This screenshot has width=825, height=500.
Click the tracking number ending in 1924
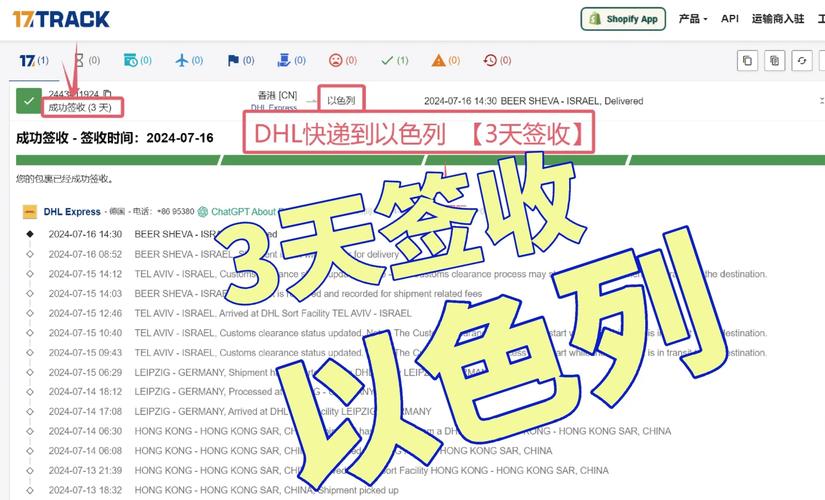click(x=74, y=94)
